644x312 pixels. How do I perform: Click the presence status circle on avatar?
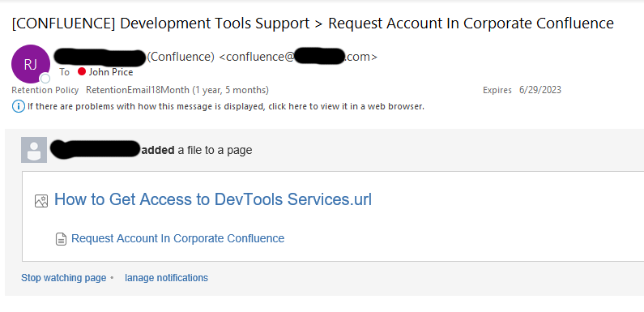coord(45,79)
